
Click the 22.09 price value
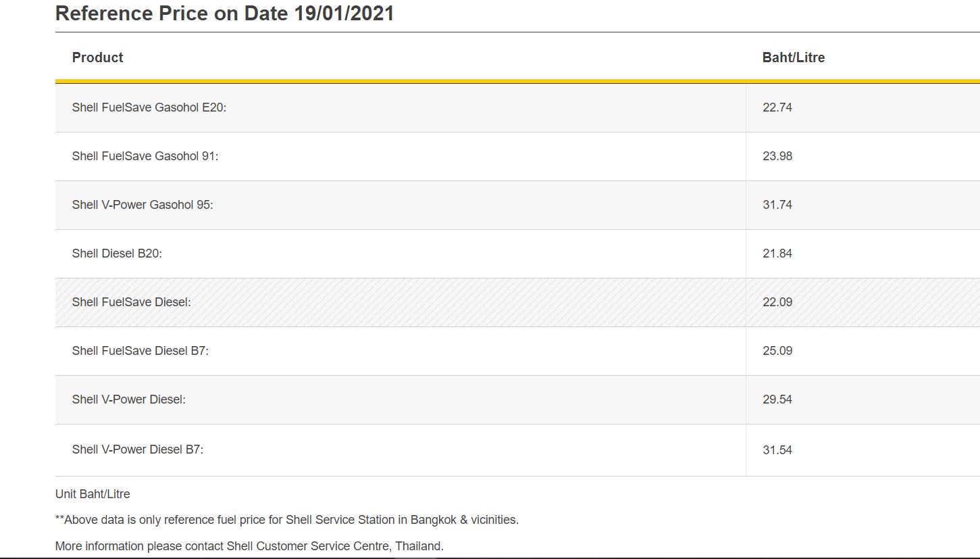coord(777,302)
